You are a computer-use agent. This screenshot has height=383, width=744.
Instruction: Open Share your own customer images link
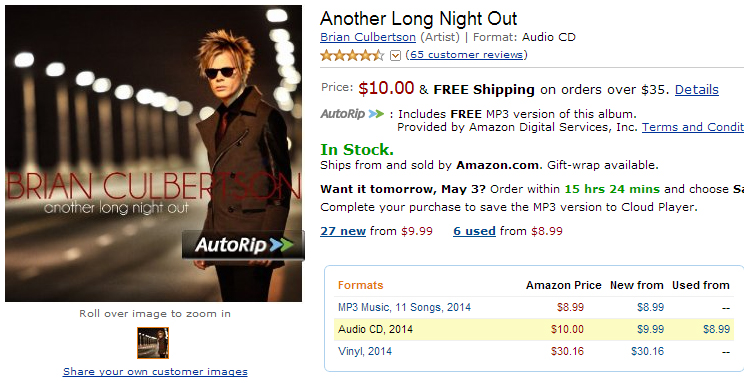pyautogui.click(x=155, y=372)
